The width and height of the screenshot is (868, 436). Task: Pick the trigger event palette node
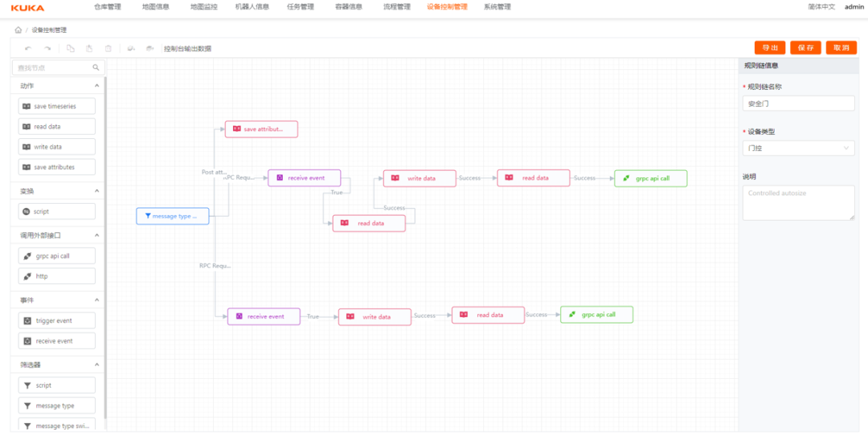click(x=56, y=320)
